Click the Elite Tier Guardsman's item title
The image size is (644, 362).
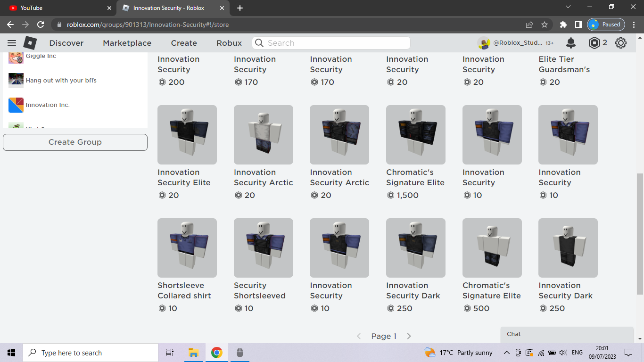coord(564,64)
